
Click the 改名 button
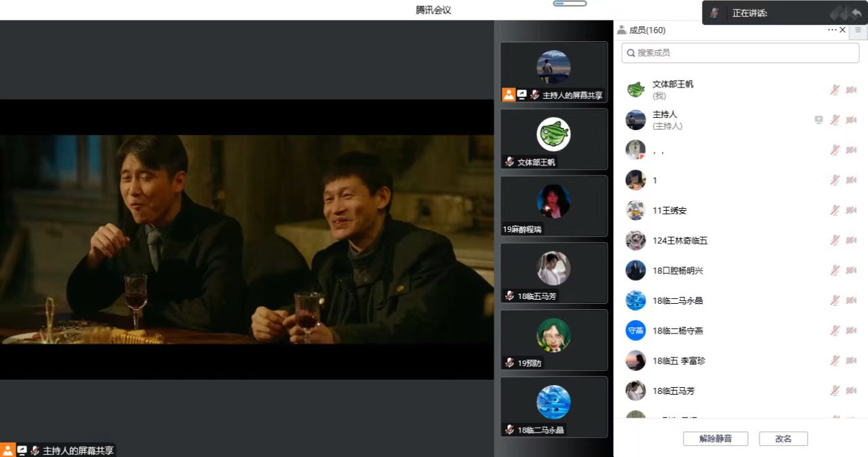[783, 439]
